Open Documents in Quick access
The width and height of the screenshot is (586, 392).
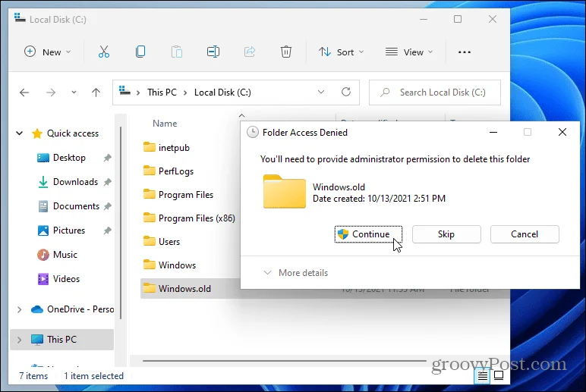point(76,206)
